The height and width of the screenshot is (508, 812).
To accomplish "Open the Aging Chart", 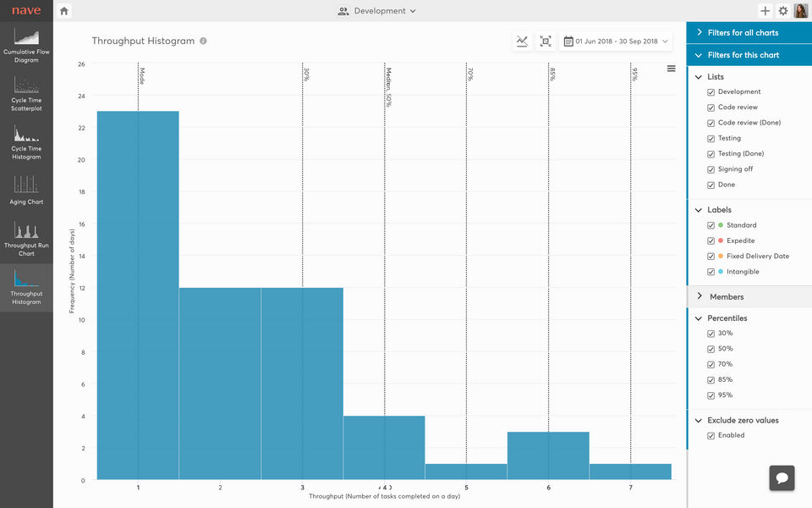I will (26, 190).
